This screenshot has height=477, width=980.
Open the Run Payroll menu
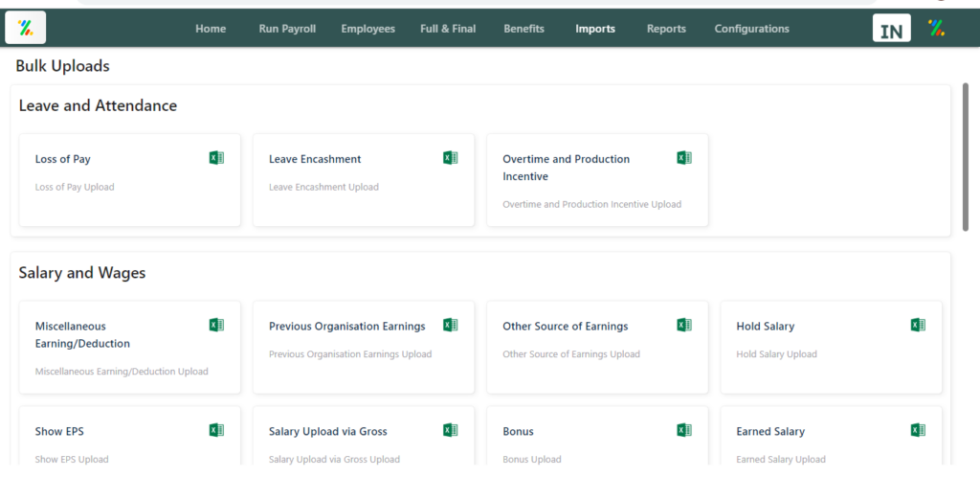(287, 29)
